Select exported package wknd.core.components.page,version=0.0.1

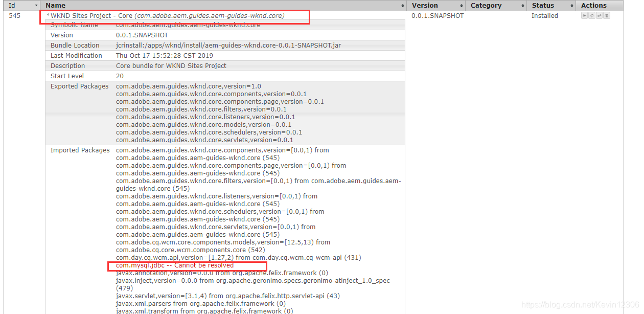(220, 102)
